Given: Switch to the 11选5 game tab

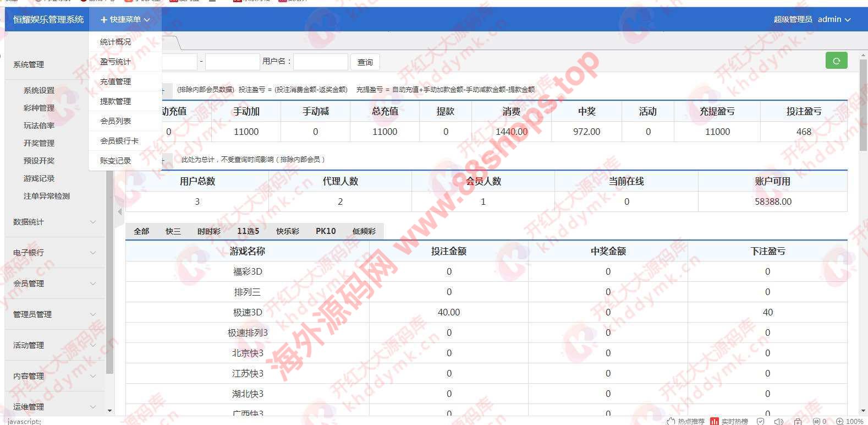Looking at the screenshot, I should click(248, 231).
